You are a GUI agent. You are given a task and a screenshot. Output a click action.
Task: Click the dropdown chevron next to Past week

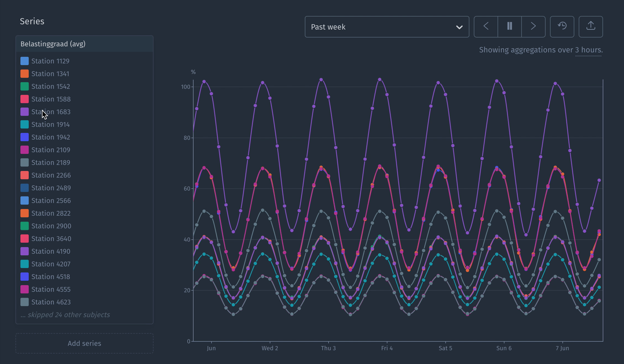pyautogui.click(x=459, y=27)
